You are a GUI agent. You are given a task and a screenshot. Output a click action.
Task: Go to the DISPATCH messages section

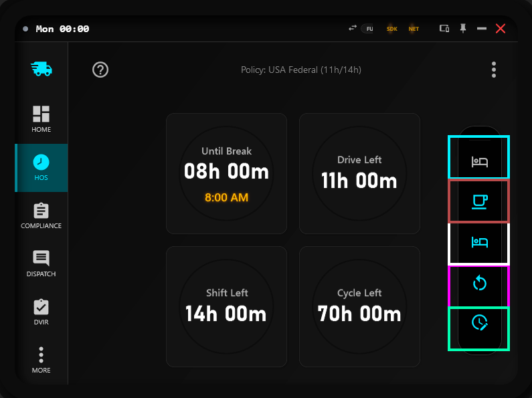(x=41, y=264)
